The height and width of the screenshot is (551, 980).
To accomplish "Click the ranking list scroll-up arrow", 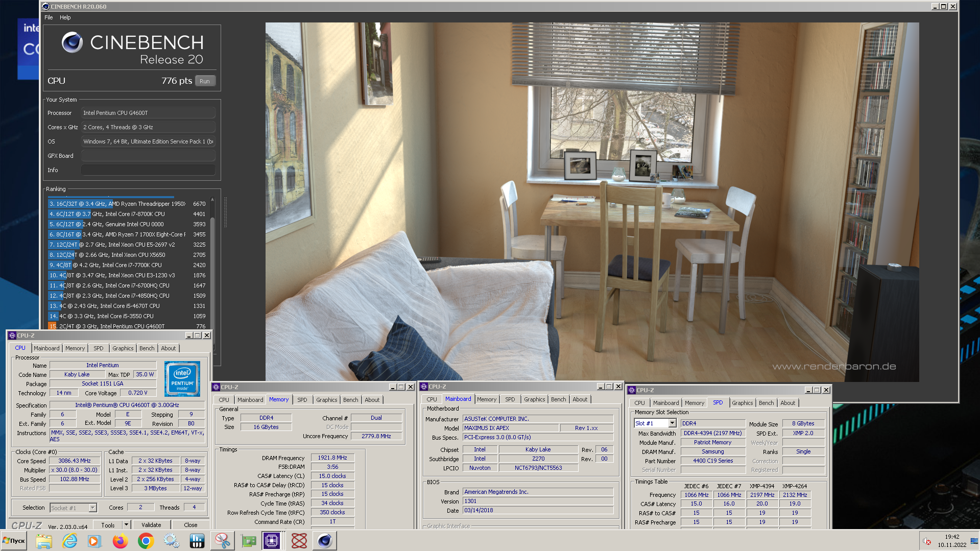I will pos(212,200).
